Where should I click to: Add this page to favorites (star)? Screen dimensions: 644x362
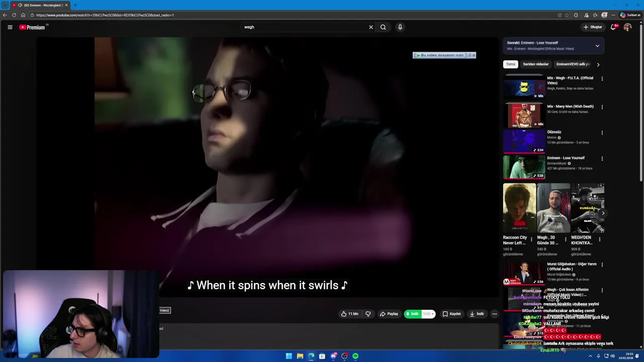[x=567, y=15]
